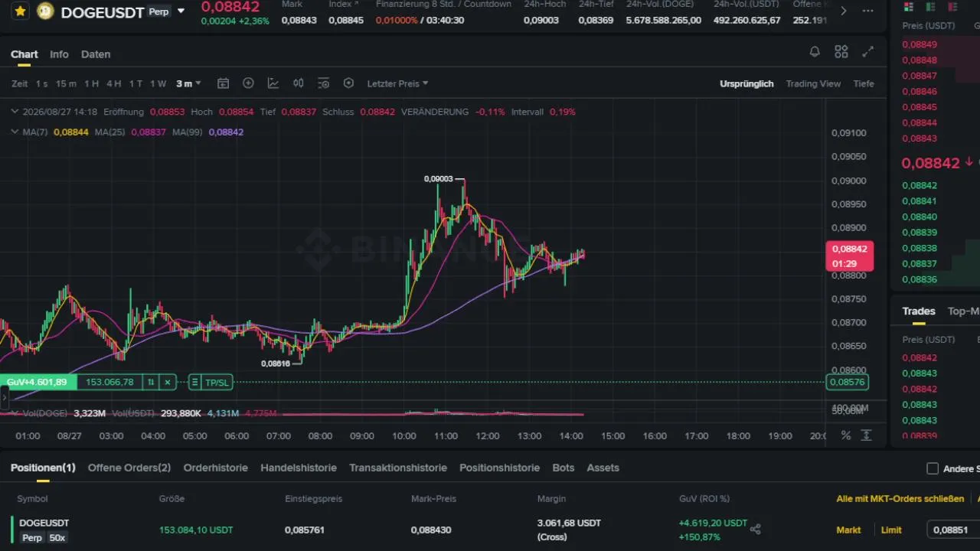Open the Top-M tab beside Trades
The width and height of the screenshot is (980, 551).
pyautogui.click(x=963, y=311)
